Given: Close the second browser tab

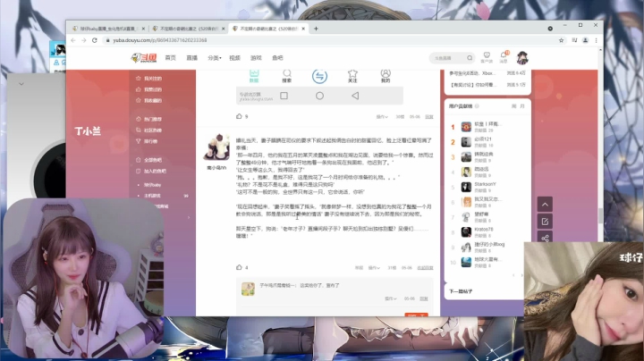Looking at the screenshot, I should coord(224,29).
